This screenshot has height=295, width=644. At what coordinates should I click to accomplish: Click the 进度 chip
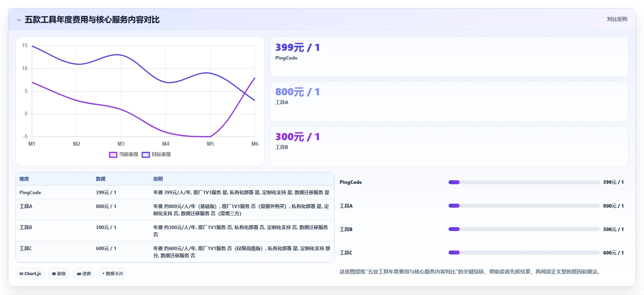pos(84,274)
